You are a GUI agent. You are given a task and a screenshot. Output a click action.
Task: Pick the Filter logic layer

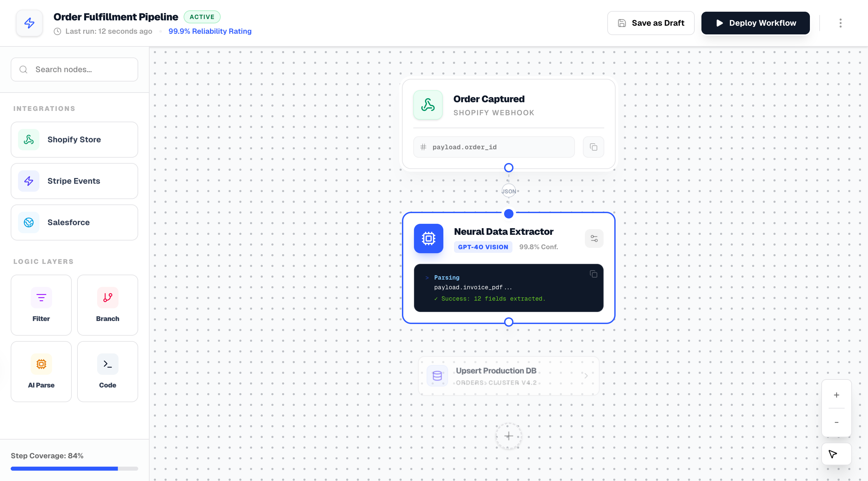(41, 305)
